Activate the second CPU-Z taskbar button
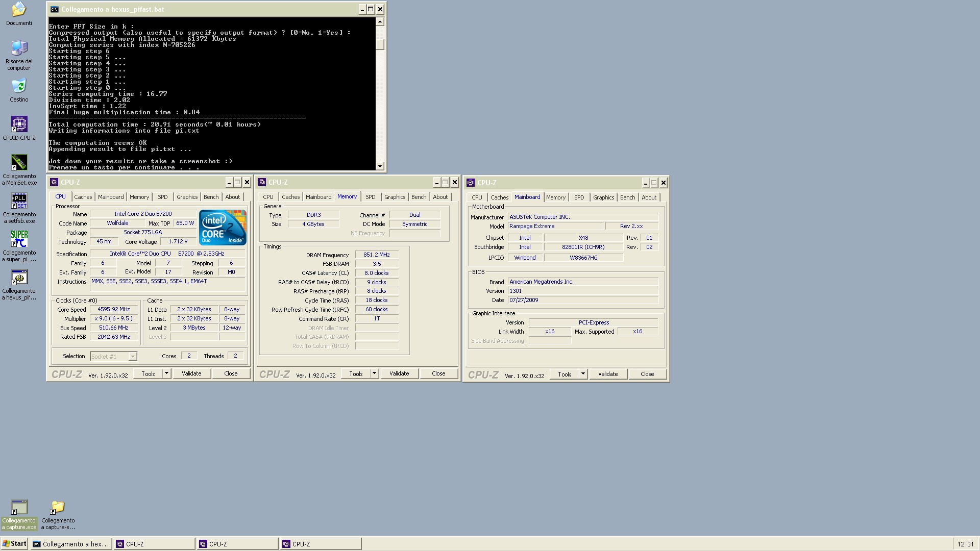Image resolution: width=980 pixels, height=551 pixels. [238, 544]
